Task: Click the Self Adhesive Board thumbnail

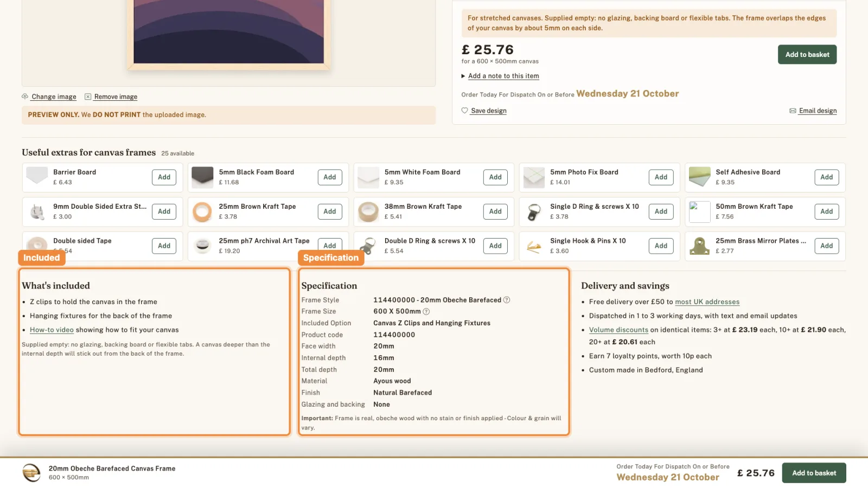Action: point(699,177)
